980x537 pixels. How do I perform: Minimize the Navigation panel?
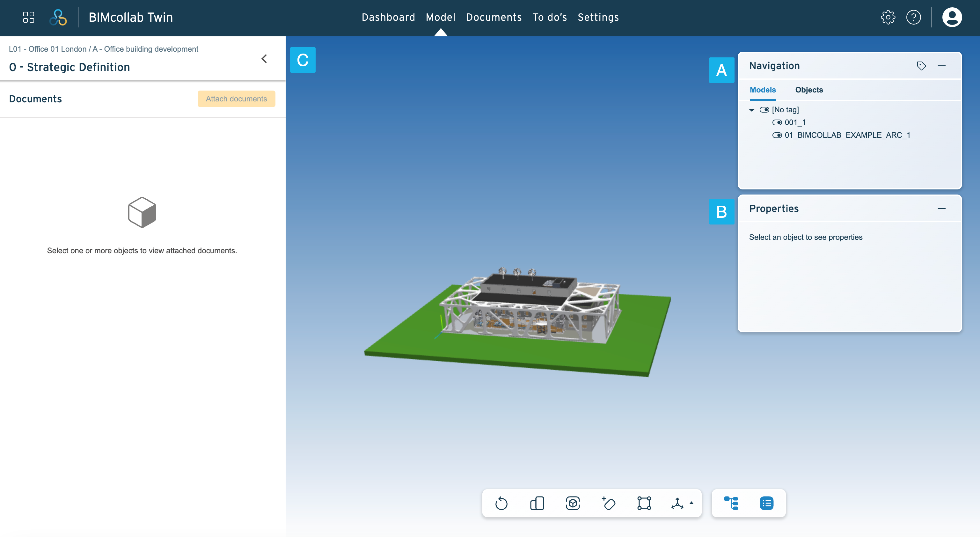click(x=941, y=66)
